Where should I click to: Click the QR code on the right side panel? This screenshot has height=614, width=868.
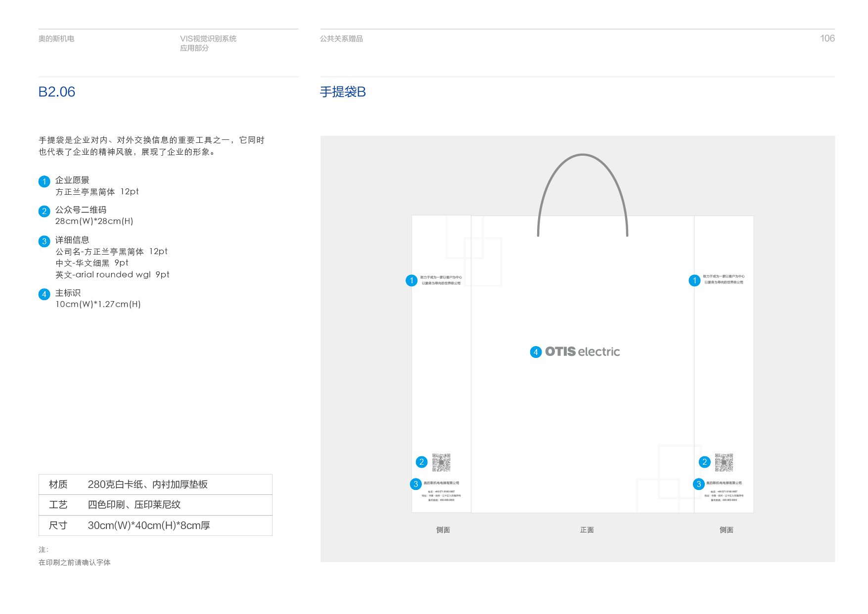(x=724, y=462)
